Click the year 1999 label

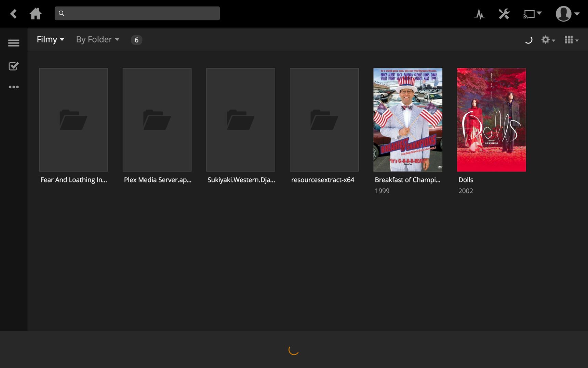[x=382, y=191]
